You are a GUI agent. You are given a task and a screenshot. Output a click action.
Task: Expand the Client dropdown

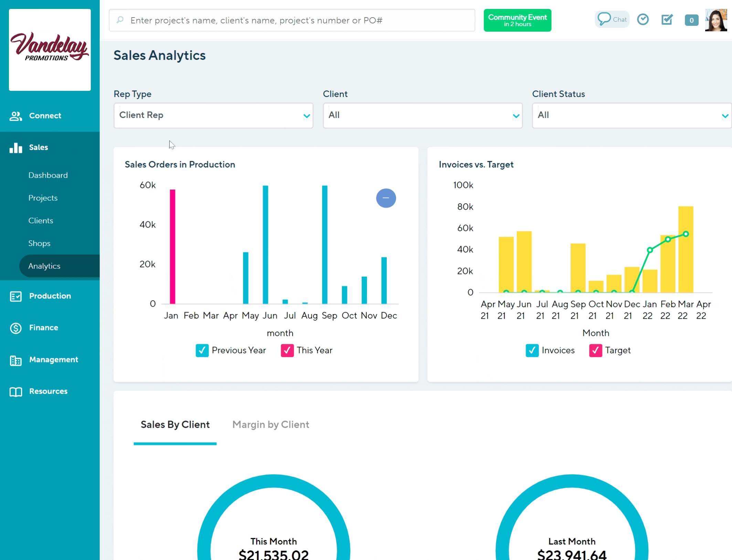coord(422,116)
